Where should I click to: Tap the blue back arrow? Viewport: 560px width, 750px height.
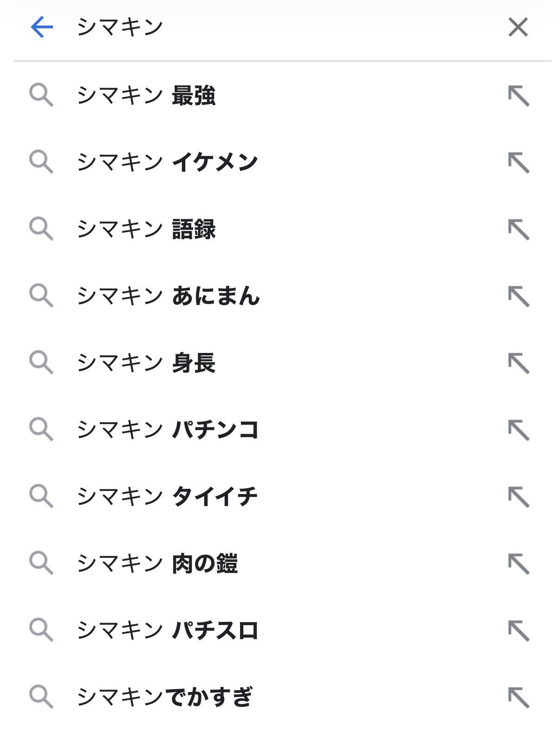[x=42, y=27]
